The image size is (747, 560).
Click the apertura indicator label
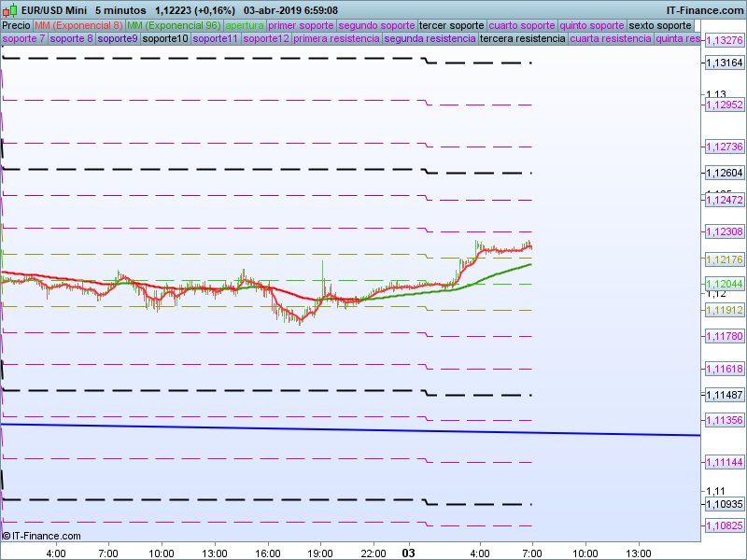[x=244, y=25]
